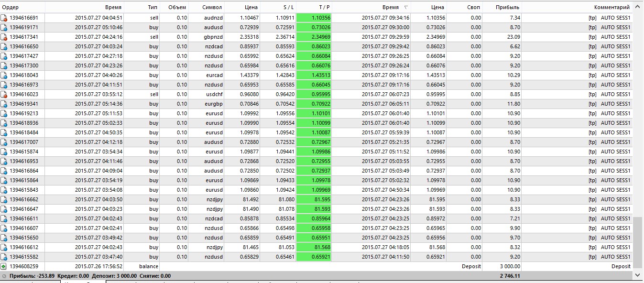Image resolution: width=644 pixels, height=283 pixels.
Task: Select the usdchf symbol cell
Action: [x=214, y=94]
